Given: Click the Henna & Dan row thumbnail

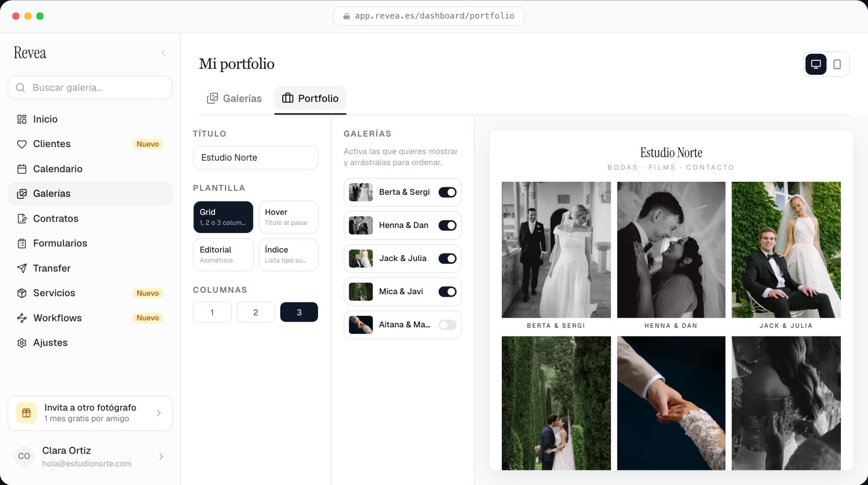Looking at the screenshot, I should click(361, 225).
